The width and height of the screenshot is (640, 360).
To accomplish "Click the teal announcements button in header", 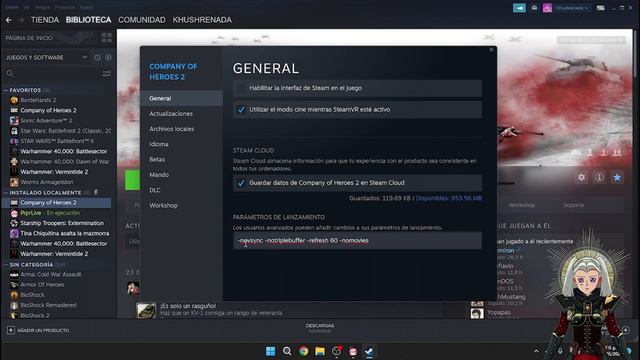I will tap(519, 8).
